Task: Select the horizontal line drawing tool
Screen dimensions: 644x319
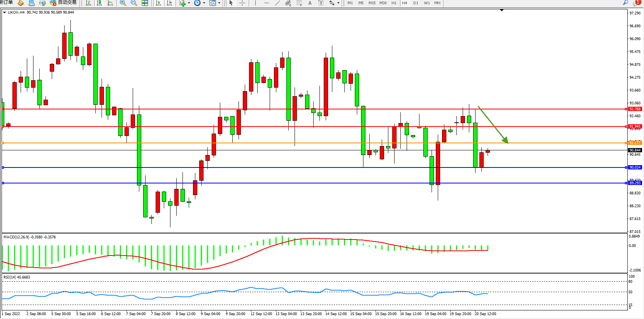Action: [x=266, y=3]
